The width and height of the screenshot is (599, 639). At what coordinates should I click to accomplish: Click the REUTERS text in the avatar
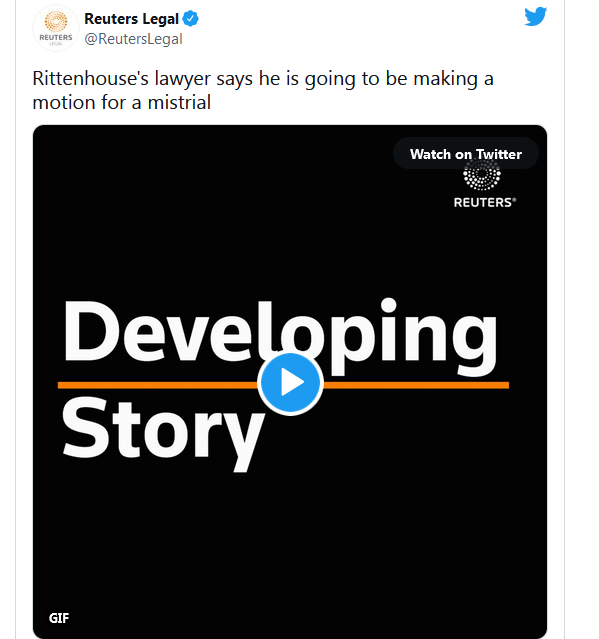click(56, 37)
